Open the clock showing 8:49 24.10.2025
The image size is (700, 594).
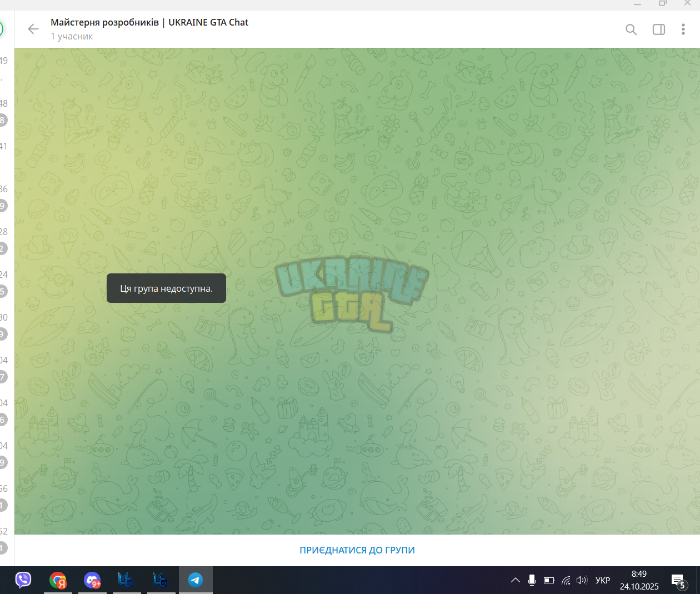(x=639, y=580)
